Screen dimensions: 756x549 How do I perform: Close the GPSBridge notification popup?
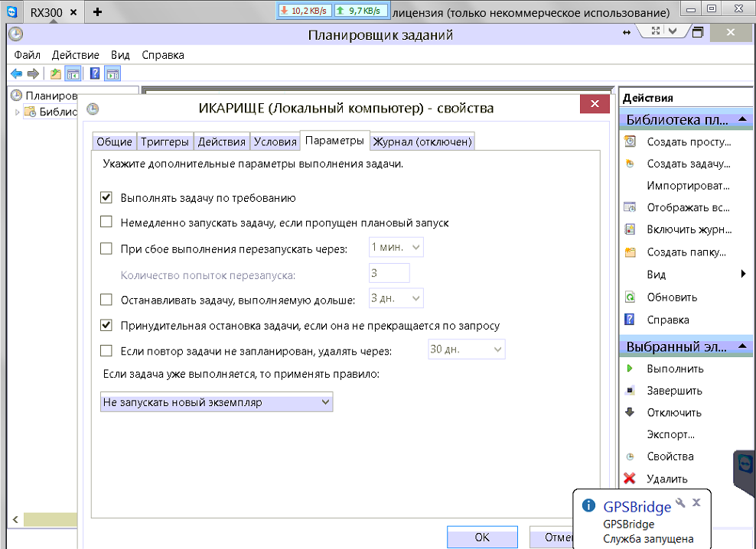tap(696, 502)
